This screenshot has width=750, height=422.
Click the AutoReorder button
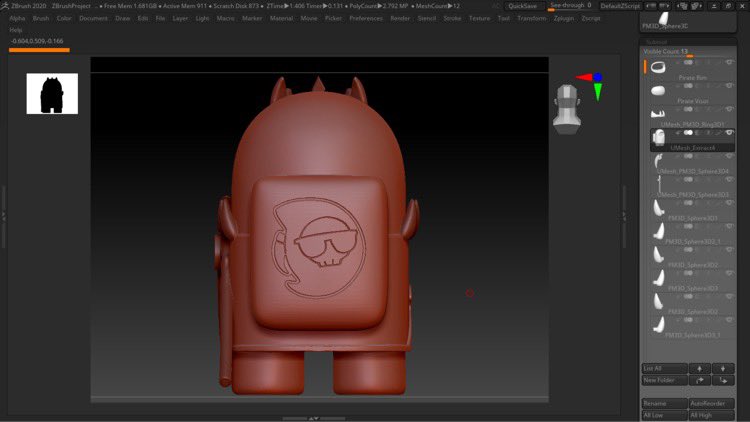[711, 404]
